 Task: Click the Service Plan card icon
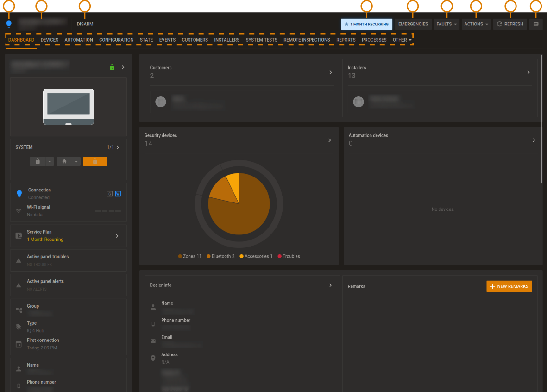click(18, 235)
